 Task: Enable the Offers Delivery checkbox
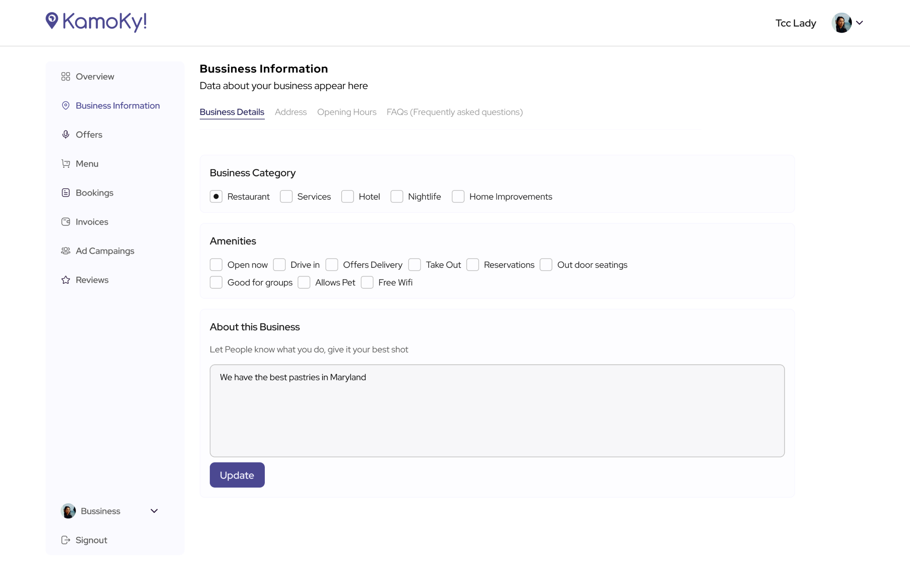coord(332,265)
